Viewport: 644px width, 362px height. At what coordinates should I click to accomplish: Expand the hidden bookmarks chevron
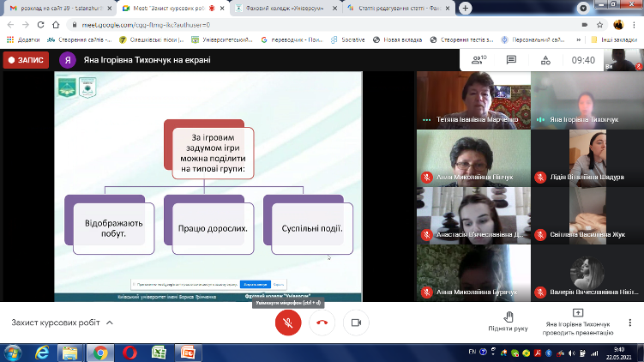point(578,39)
